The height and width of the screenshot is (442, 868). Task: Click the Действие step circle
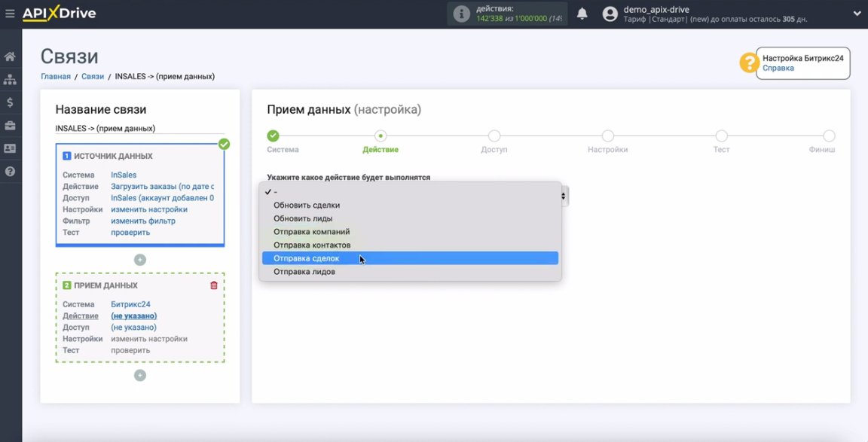pyautogui.click(x=381, y=136)
